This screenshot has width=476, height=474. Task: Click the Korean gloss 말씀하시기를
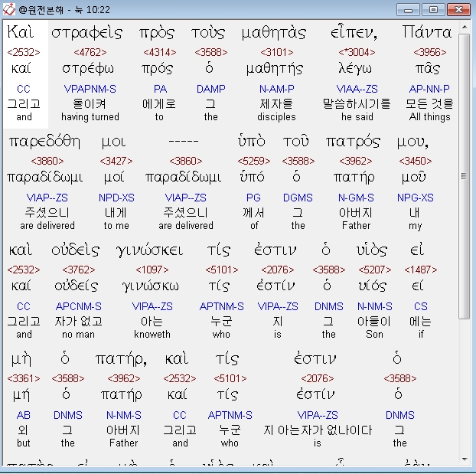357,104
